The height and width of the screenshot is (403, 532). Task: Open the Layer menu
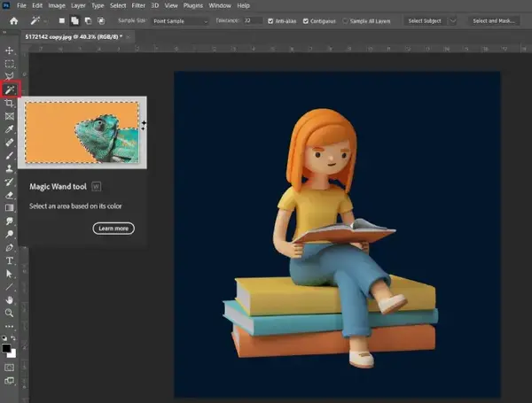click(78, 6)
